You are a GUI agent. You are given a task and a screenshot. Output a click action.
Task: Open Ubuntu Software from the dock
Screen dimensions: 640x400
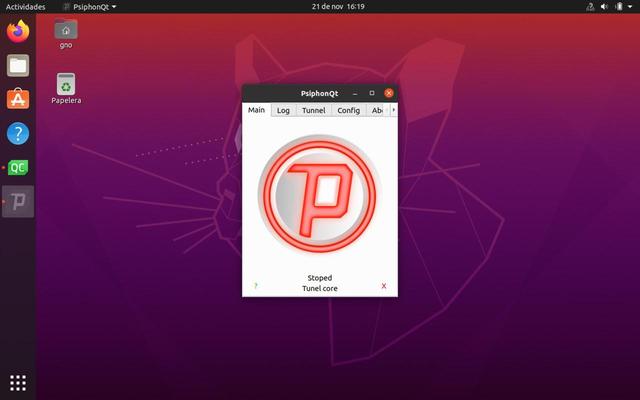point(18,99)
